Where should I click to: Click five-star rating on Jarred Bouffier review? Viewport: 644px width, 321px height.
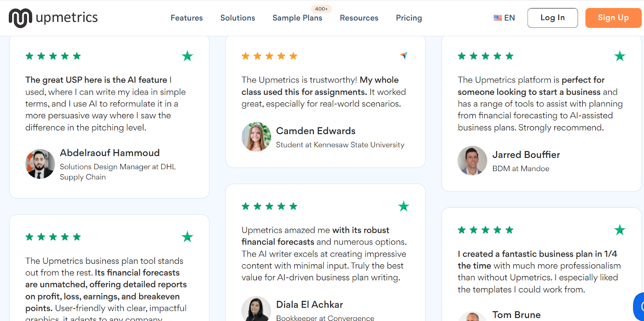pos(485,56)
